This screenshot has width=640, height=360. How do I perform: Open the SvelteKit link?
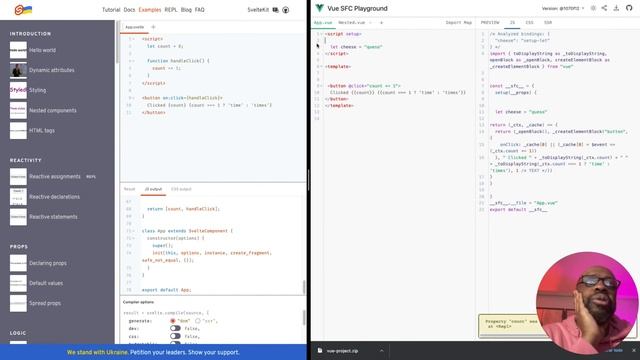coord(258,10)
